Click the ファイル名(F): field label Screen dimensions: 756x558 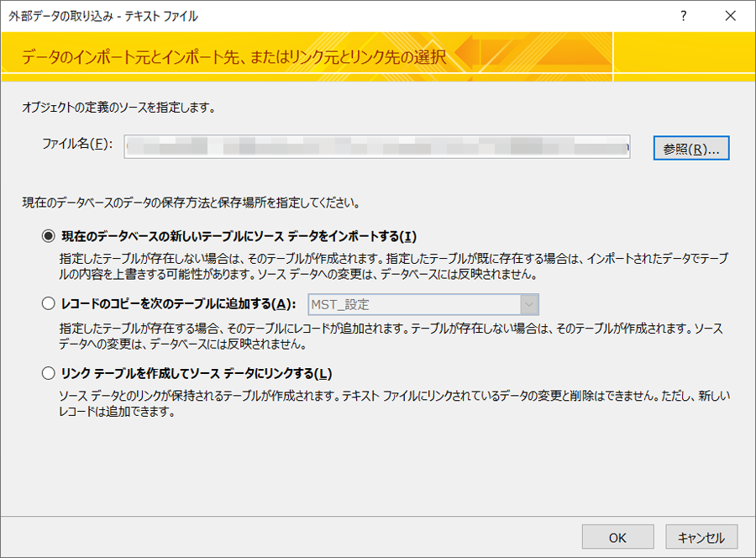[77, 144]
